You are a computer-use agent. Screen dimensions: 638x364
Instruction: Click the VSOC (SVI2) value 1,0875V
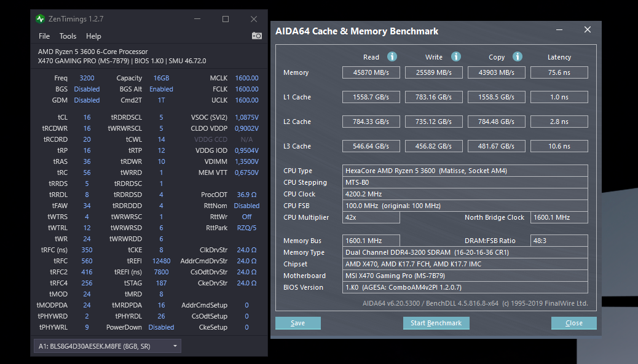(x=246, y=117)
